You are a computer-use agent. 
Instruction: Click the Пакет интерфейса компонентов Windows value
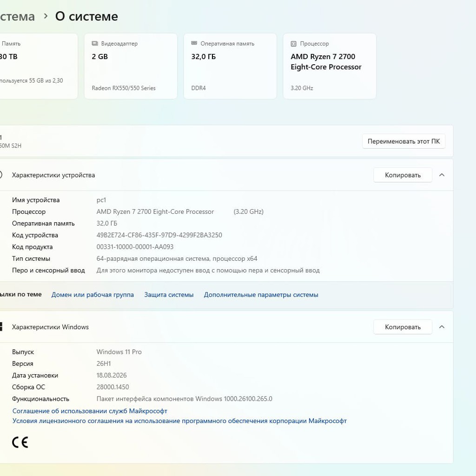pos(184,398)
